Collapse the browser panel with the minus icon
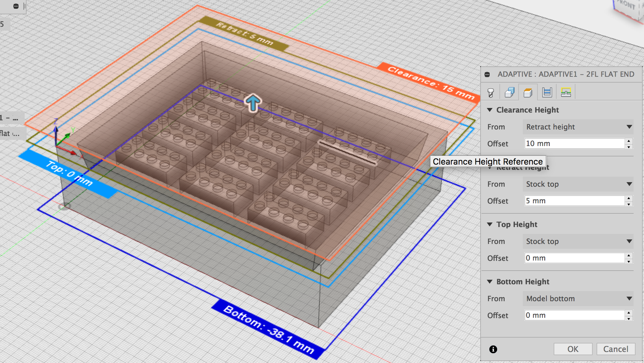 click(x=16, y=6)
